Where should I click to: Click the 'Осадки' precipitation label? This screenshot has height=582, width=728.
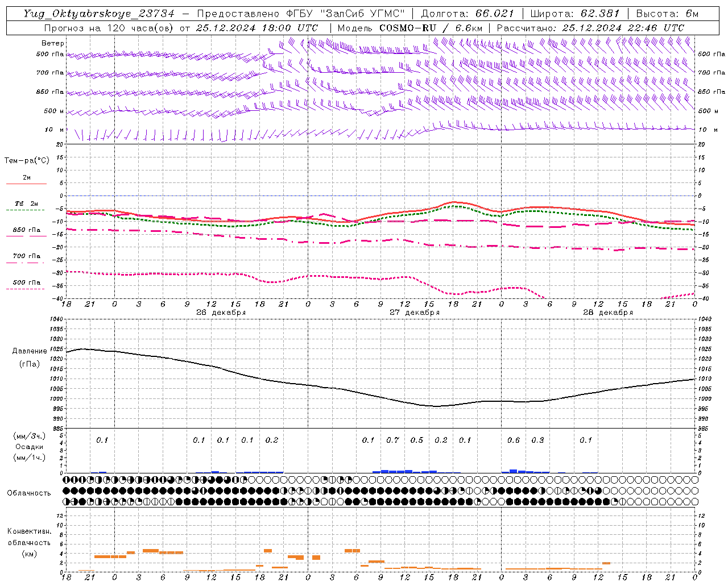(x=30, y=447)
